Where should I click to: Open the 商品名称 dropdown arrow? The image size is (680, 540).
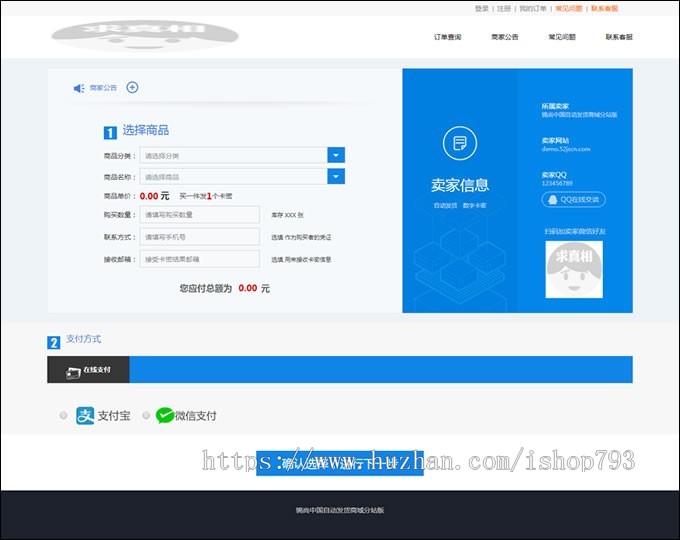point(336,177)
